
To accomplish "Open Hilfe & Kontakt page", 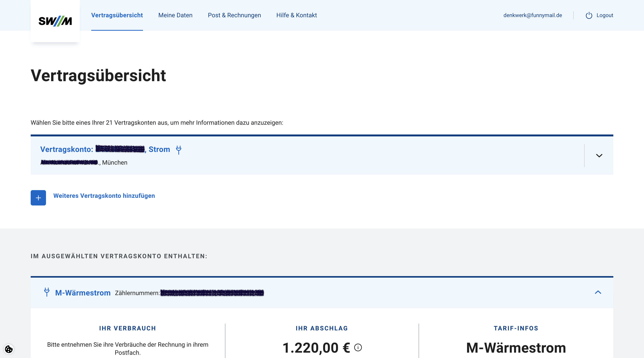I will tap(297, 15).
